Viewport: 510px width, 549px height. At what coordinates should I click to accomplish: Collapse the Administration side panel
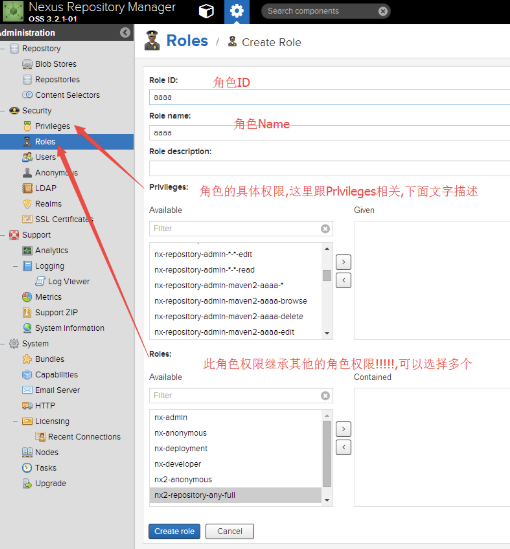pyautogui.click(x=125, y=33)
